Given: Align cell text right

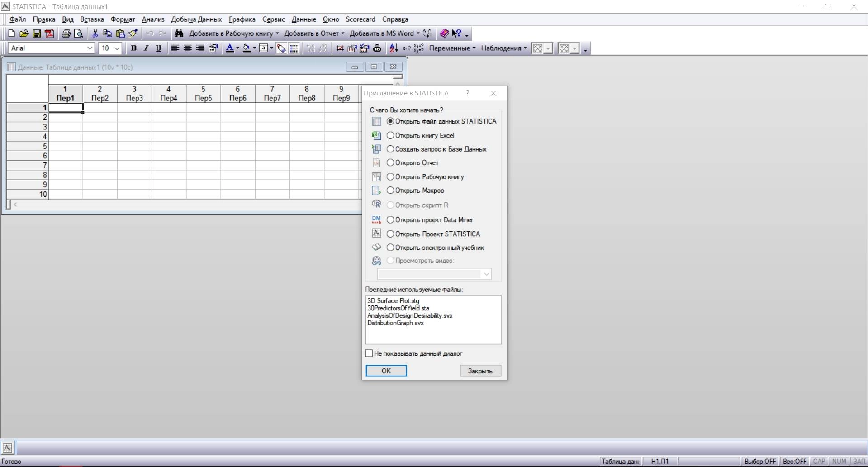Looking at the screenshot, I should tap(200, 48).
